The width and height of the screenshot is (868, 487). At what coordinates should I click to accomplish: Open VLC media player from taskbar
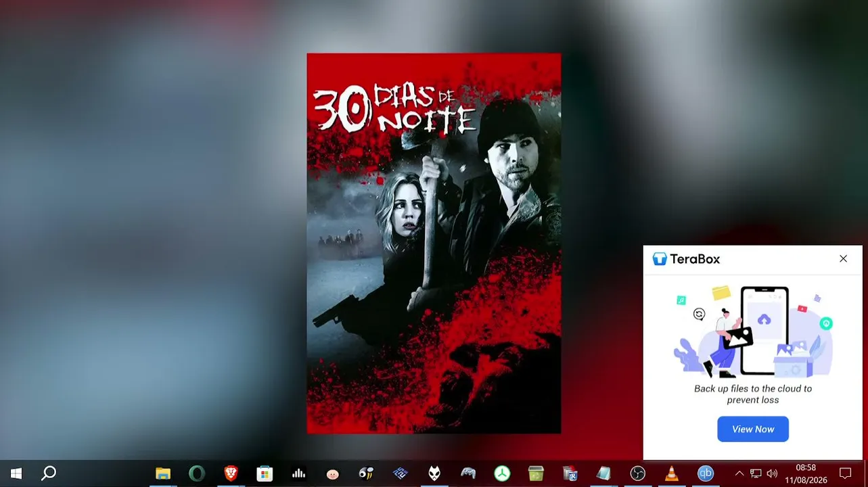tap(672, 473)
